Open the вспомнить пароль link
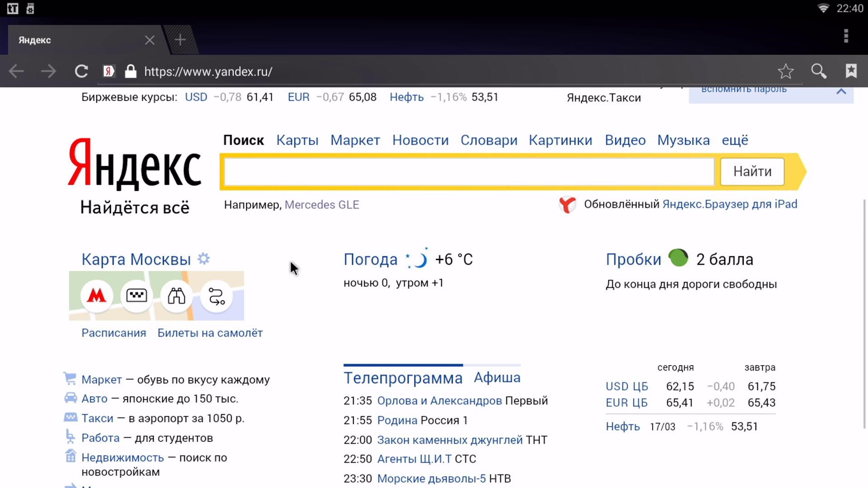 744,89
